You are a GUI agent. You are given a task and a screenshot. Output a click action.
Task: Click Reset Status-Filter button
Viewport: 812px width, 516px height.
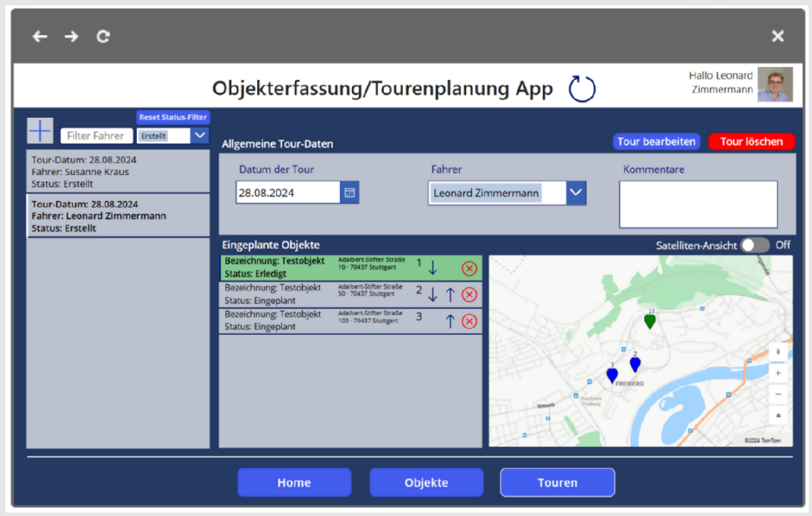click(173, 118)
